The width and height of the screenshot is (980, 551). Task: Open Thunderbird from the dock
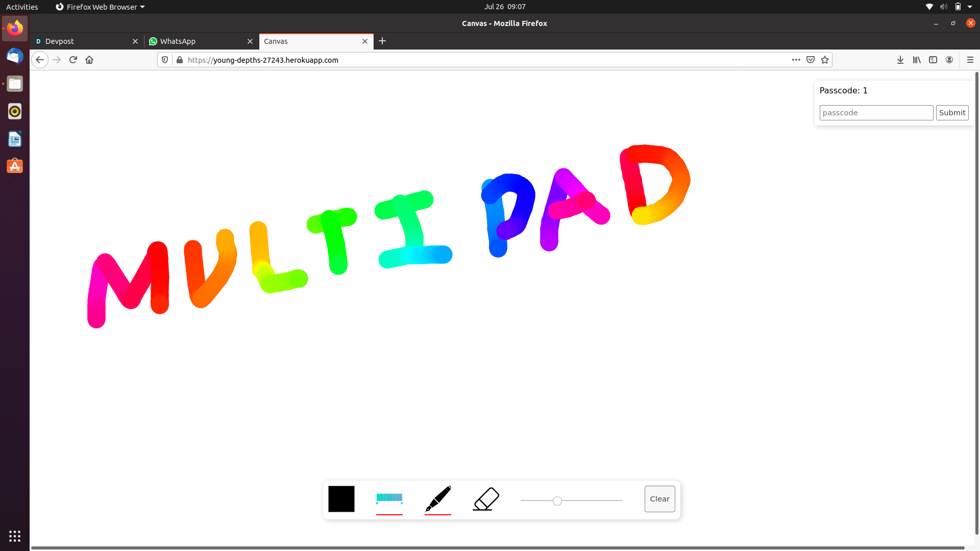point(15,56)
